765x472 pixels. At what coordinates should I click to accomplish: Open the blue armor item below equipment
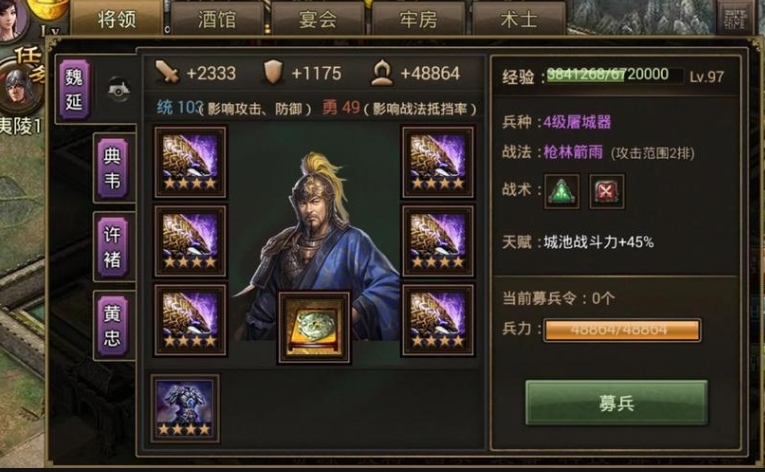click(x=185, y=409)
